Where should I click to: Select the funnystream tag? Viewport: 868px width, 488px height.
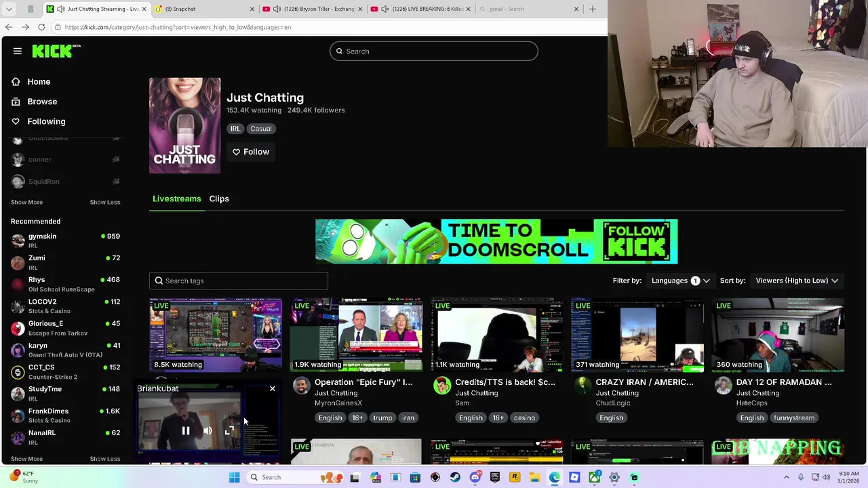click(x=794, y=418)
